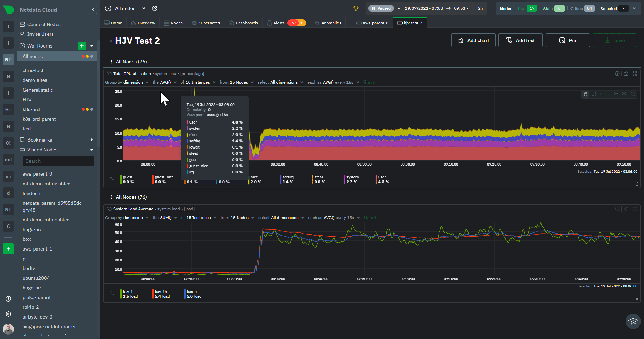
Task: Toggle load1 dimension in load legend
Action: pos(130,294)
